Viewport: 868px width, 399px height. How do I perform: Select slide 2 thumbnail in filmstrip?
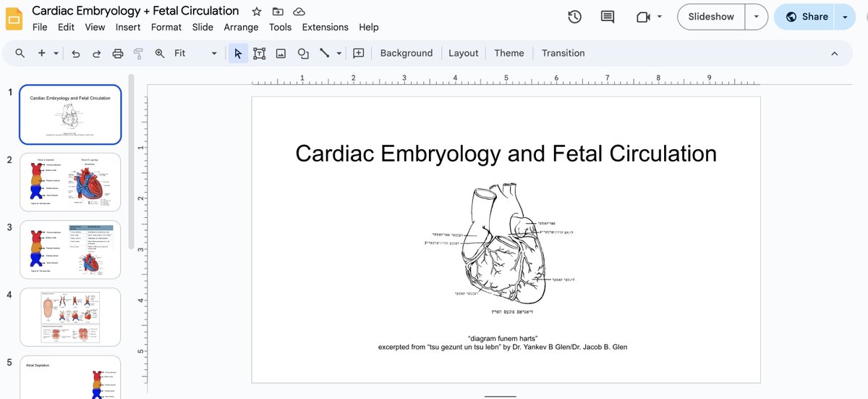coord(70,182)
